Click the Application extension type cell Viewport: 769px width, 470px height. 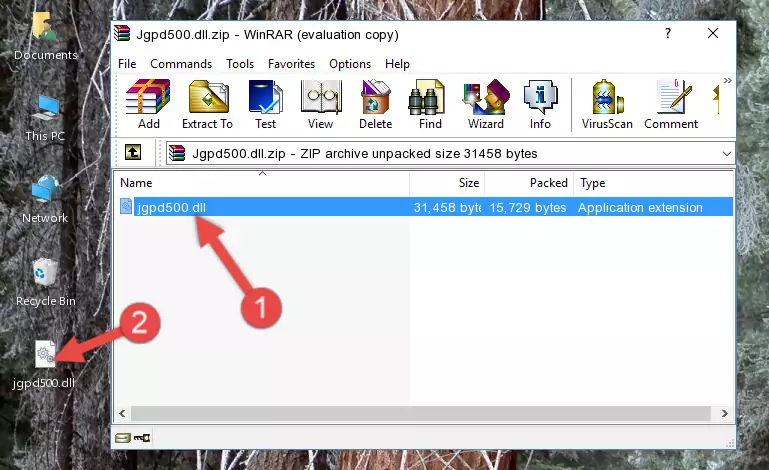640,208
